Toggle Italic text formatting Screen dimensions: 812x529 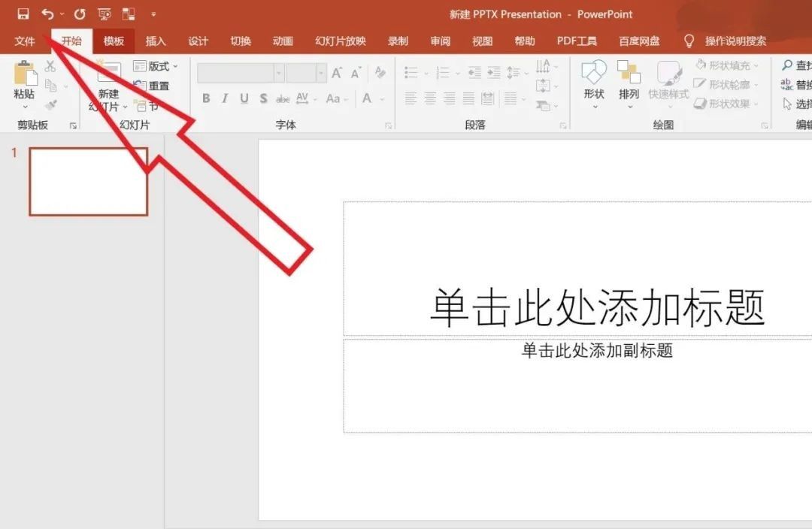[x=225, y=98]
